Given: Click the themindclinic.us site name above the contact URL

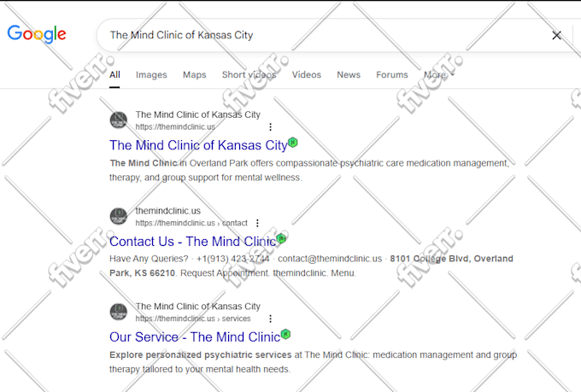Looking at the screenshot, I should [167, 211].
